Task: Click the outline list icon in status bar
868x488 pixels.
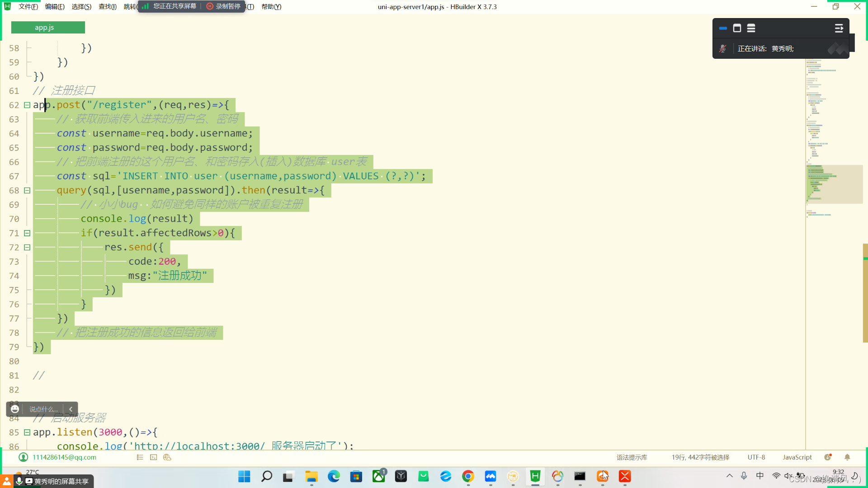Action: pos(140,457)
